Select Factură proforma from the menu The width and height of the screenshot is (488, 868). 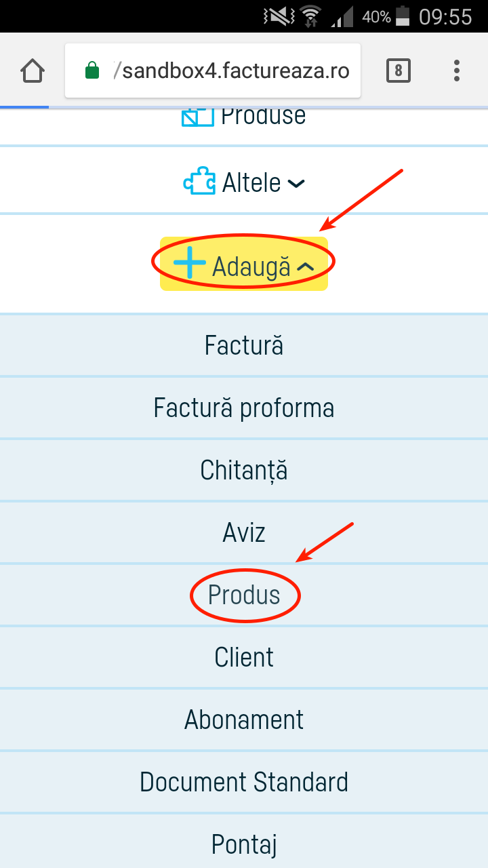point(244,408)
